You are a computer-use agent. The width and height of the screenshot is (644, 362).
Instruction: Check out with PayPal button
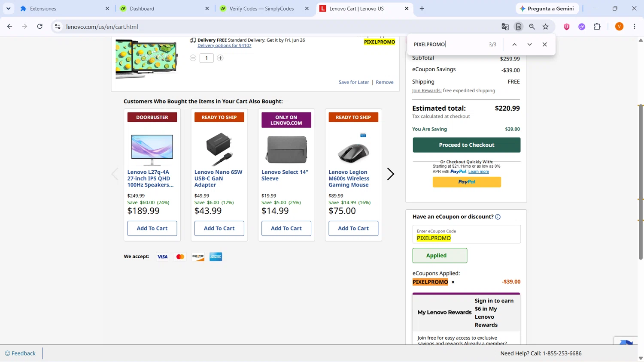click(x=467, y=182)
